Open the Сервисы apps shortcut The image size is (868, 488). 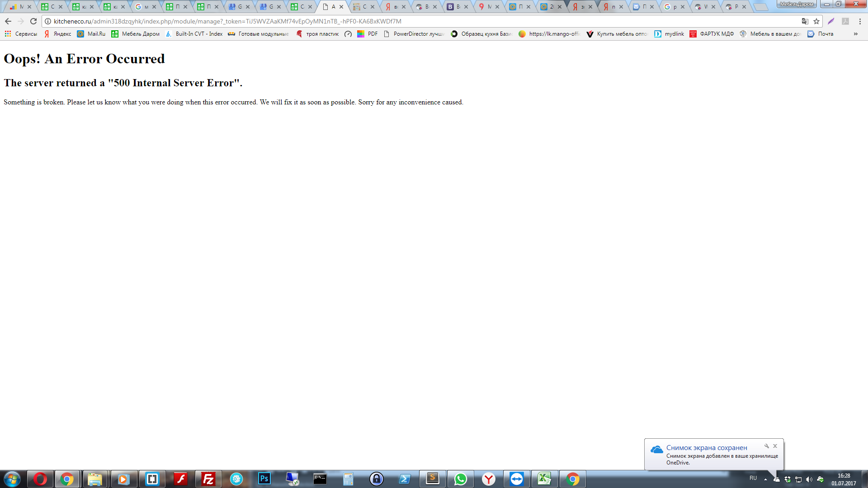click(21, 34)
